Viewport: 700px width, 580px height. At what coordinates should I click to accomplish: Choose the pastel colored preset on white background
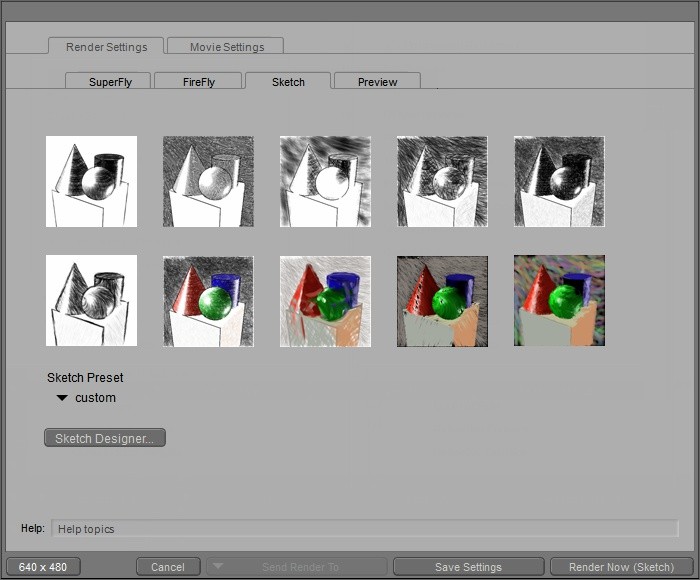pyautogui.click(x=325, y=301)
